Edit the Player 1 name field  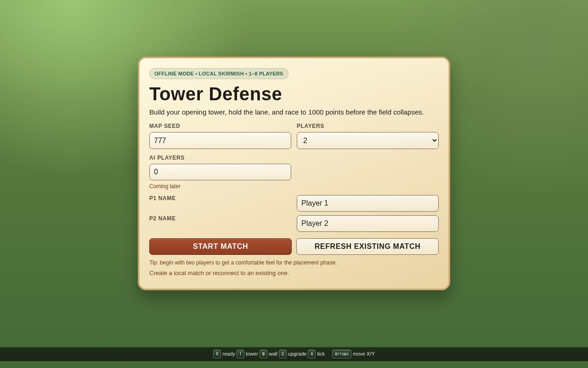367,203
